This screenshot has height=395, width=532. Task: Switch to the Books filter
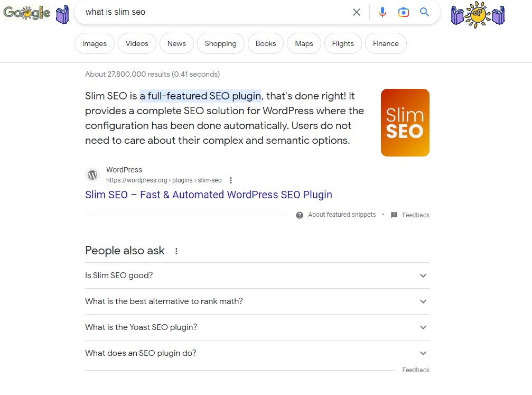pyautogui.click(x=266, y=43)
